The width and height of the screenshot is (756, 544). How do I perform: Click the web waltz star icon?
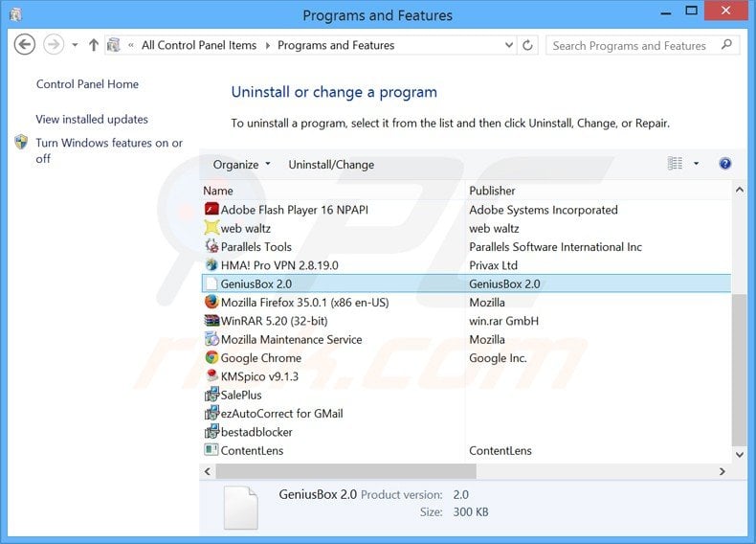point(211,227)
